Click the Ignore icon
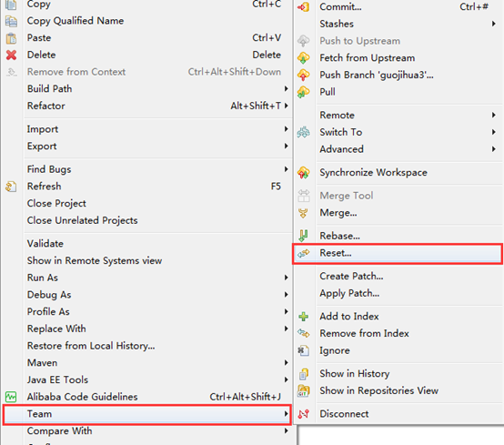Screen dimensions: 504x445 pos(304,350)
